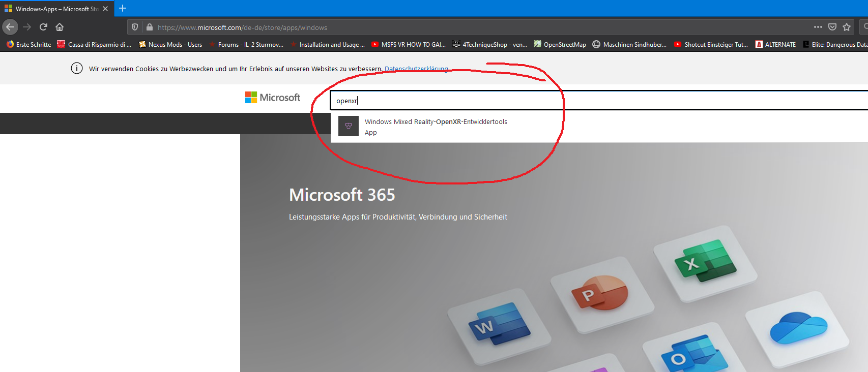Open OpenStreetMap bookmark
The image size is (868, 372).
pos(560,45)
